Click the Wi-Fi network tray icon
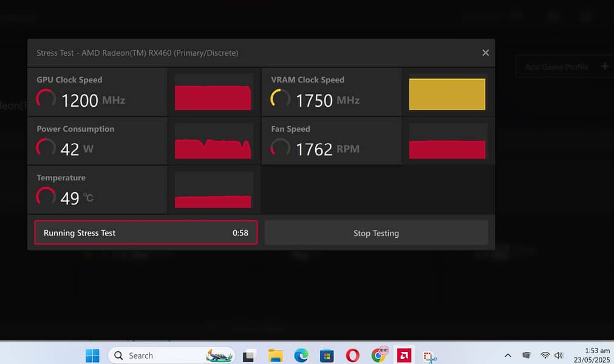 coord(545,355)
